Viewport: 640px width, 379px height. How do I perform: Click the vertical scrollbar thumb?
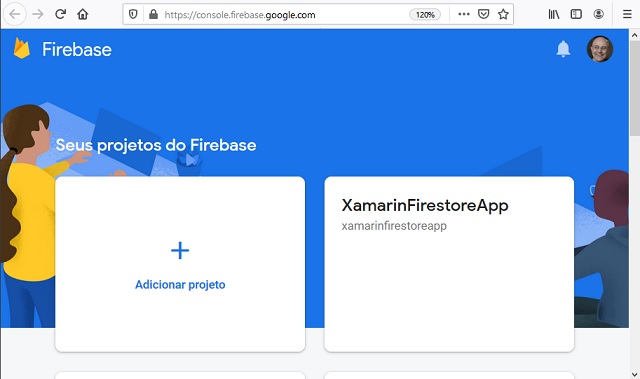coord(634,89)
